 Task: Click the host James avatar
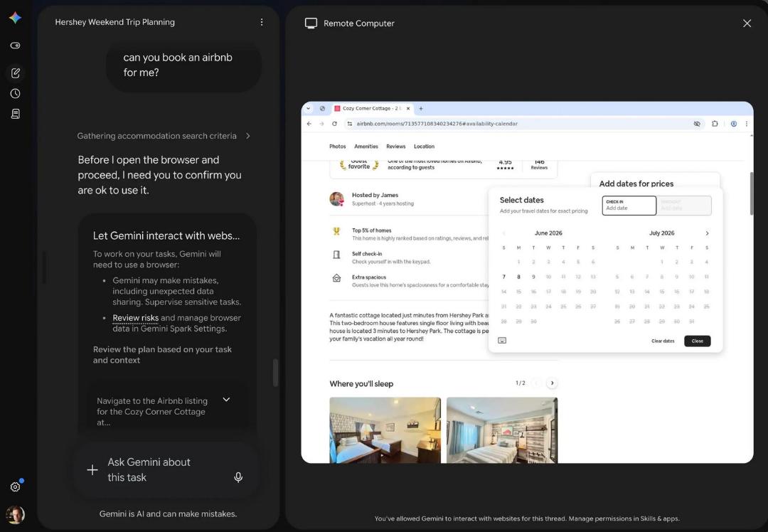(x=336, y=199)
